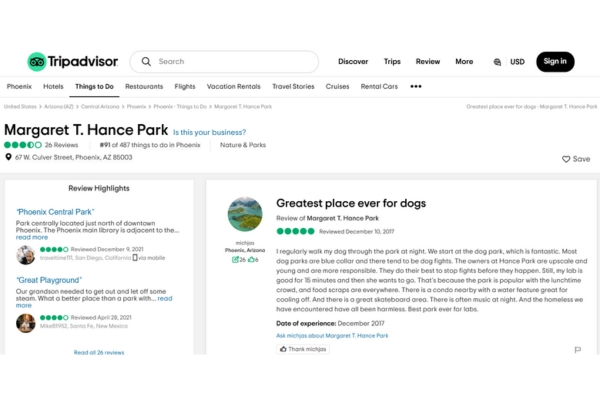Expand the three-dots more categories menu

tap(416, 87)
